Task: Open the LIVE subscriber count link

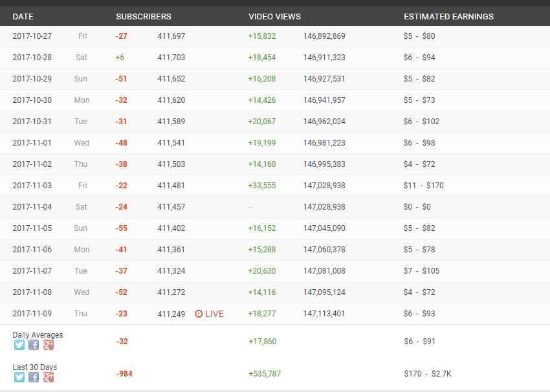Action: coord(210,314)
